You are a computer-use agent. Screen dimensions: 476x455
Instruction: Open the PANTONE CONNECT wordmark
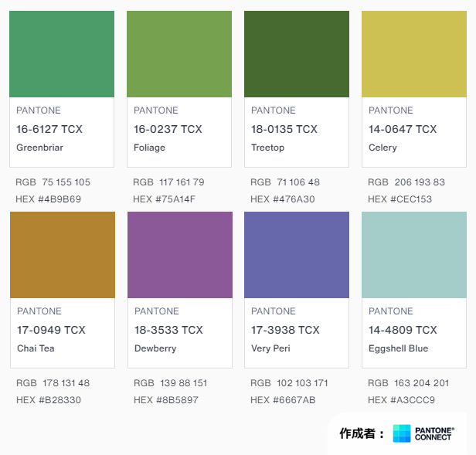434,433
